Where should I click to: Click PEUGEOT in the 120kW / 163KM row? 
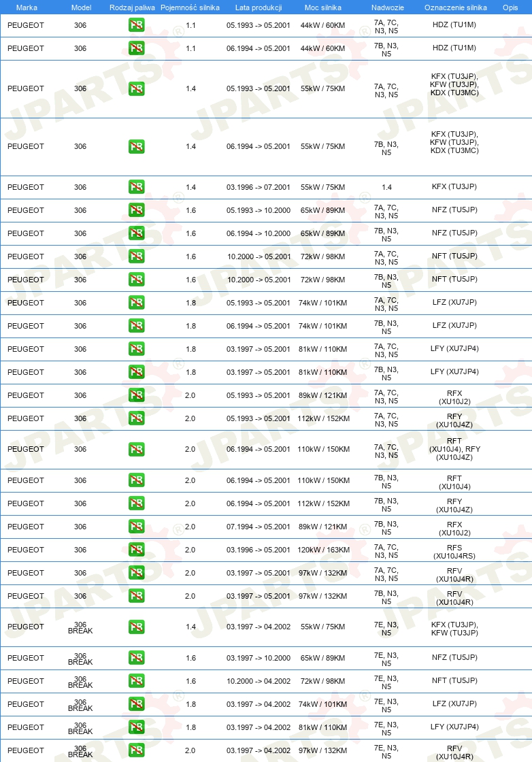[x=26, y=550]
